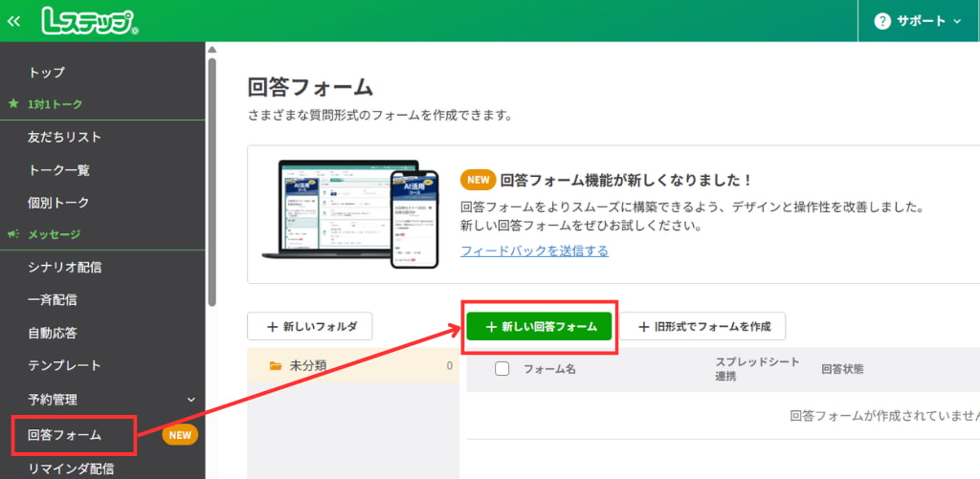Click the 回答フォーム page heading
Image resolution: width=980 pixels, height=479 pixels.
(310, 87)
